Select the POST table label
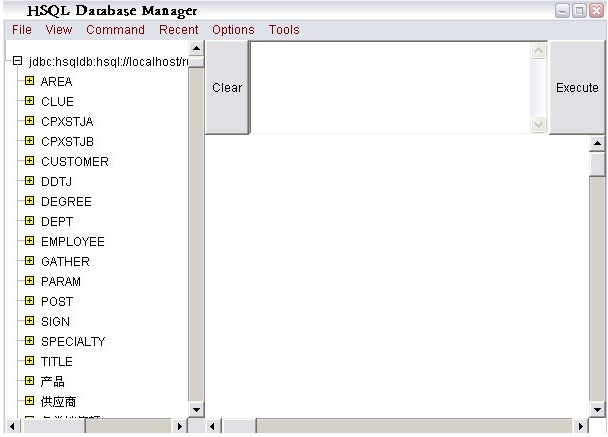This screenshot has width=608, height=437. [x=57, y=301]
